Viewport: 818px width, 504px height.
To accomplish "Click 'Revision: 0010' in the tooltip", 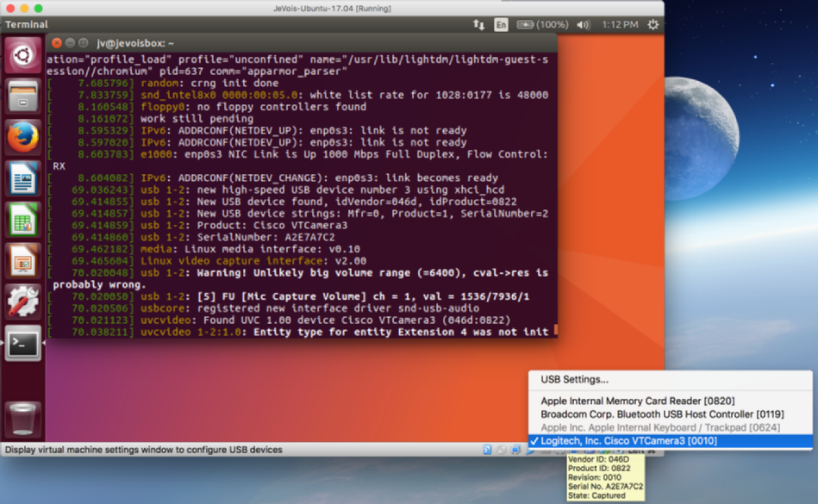I will pyautogui.click(x=595, y=477).
